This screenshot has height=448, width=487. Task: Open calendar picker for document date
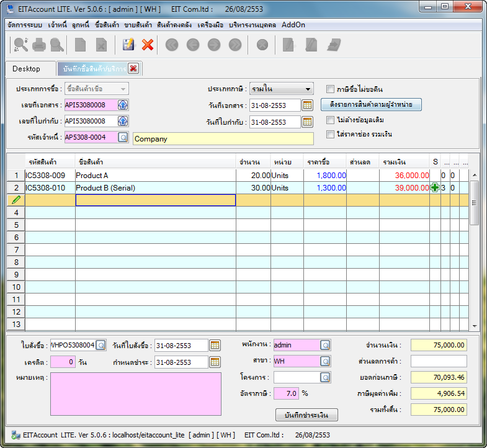pyautogui.click(x=307, y=105)
